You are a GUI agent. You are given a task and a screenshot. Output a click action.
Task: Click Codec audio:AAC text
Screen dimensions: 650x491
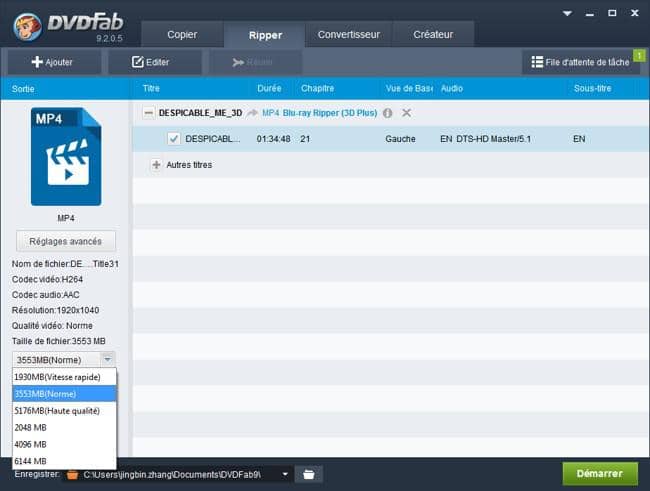pos(46,295)
